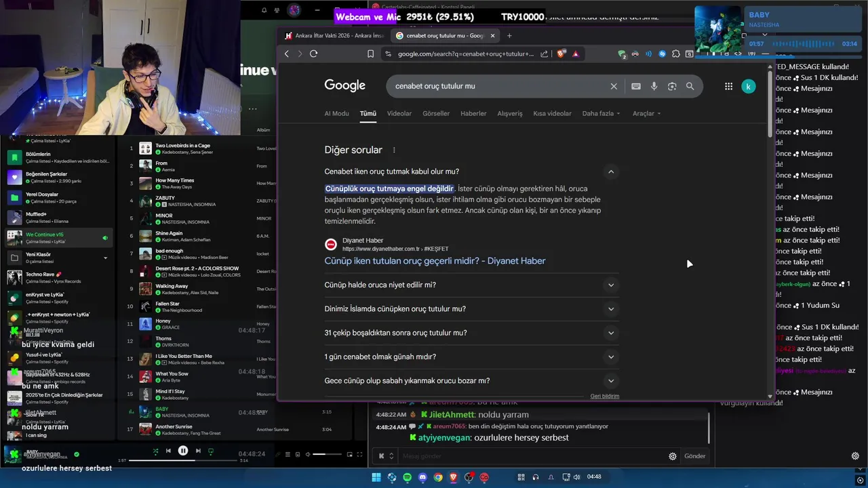The image size is (868, 488).
Task: Toggle shuffle in the Spotify player
Action: [155, 451]
